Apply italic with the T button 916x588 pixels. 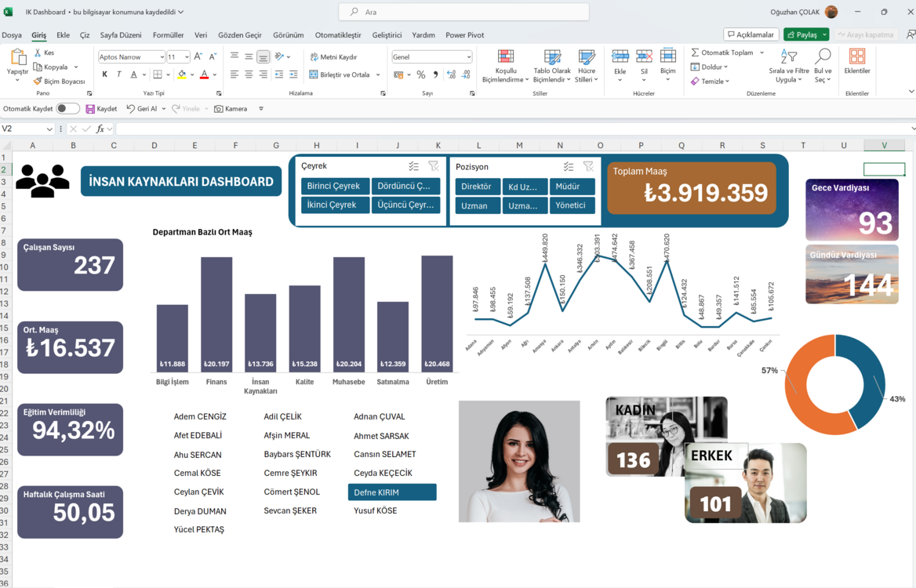(x=119, y=74)
